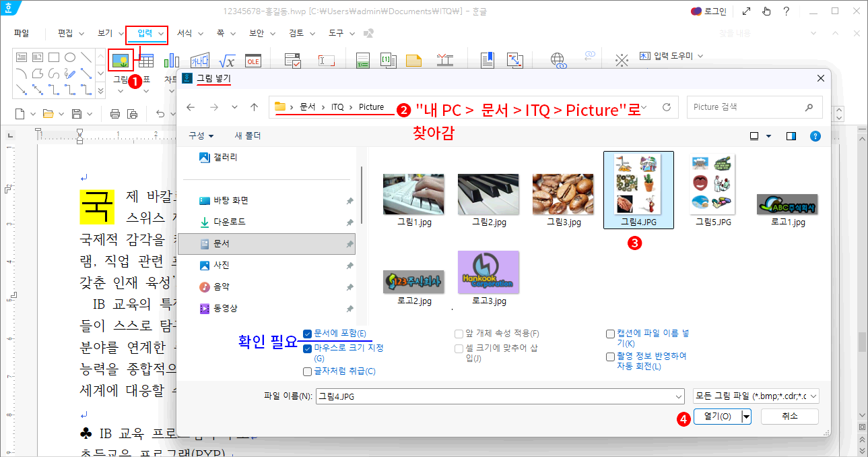Click the 취소 button
Viewport: 868px width, 457px height.
789,417
